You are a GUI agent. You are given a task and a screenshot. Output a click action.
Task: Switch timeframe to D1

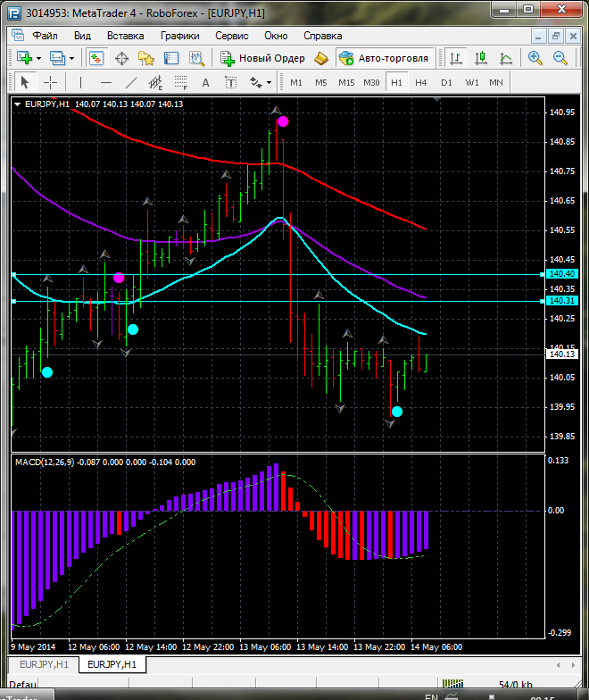[446, 82]
